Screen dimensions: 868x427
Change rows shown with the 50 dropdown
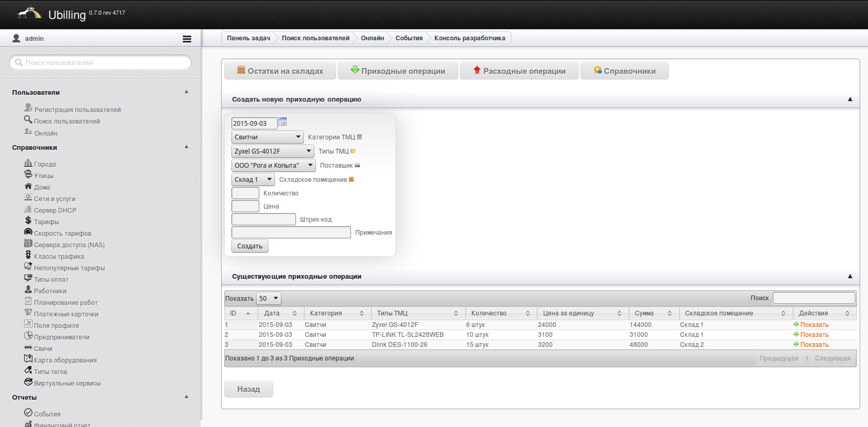pos(269,299)
